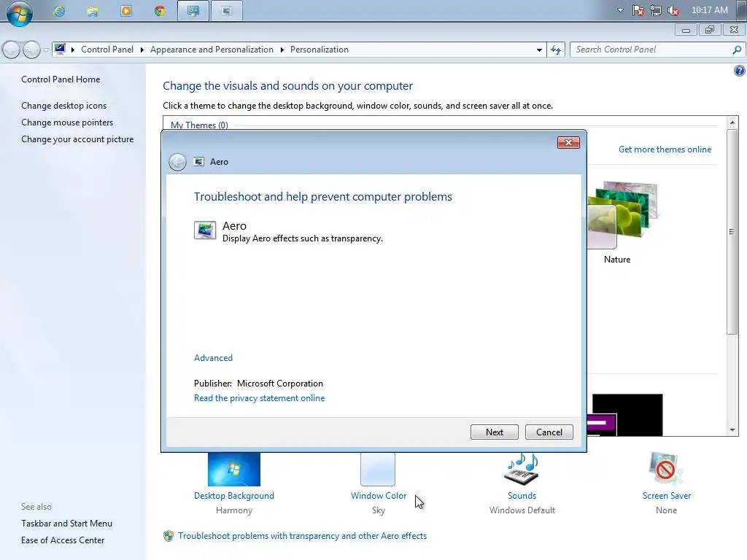Cancel the Aero troubleshooter

click(x=549, y=432)
